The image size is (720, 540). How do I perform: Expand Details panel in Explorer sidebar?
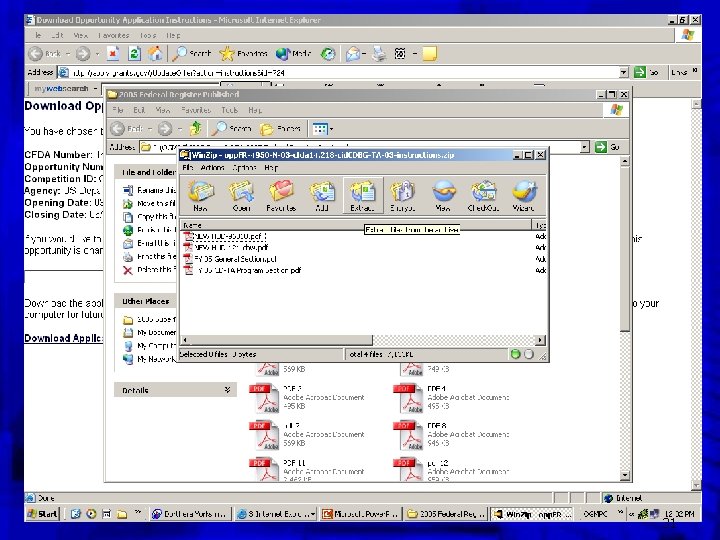click(227, 390)
